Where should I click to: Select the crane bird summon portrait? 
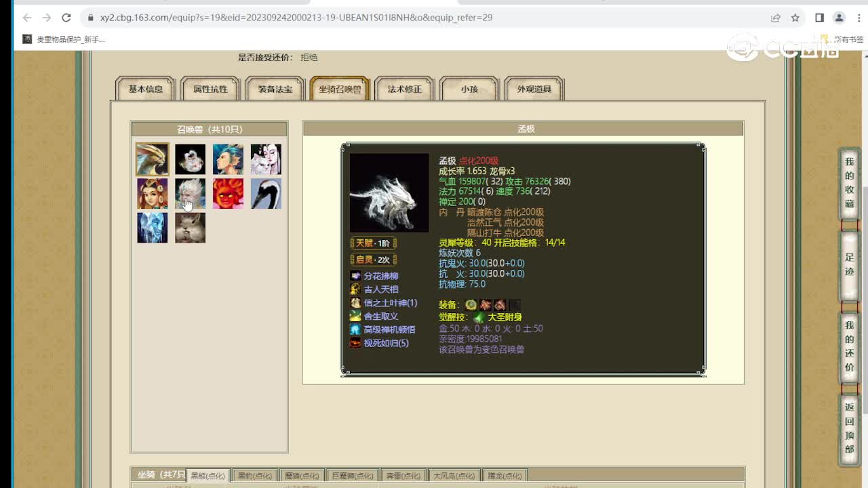[266, 194]
